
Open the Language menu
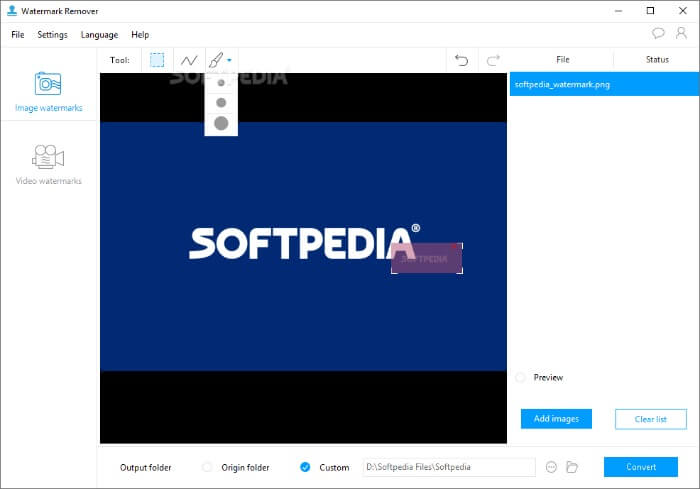(x=99, y=35)
